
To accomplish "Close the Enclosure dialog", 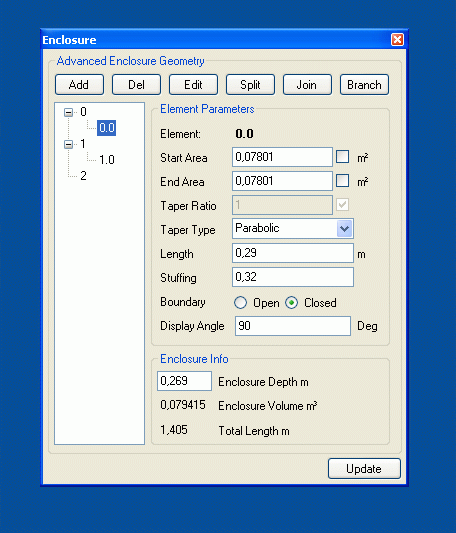I will pos(397,39).
